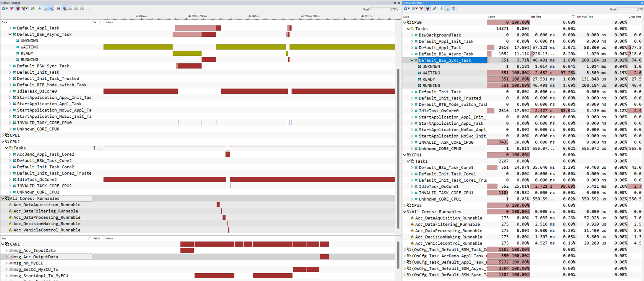Click the Count column header in Statistics
Image resolution: width=644 pixels, height=281 pixels.
[491, 17]
